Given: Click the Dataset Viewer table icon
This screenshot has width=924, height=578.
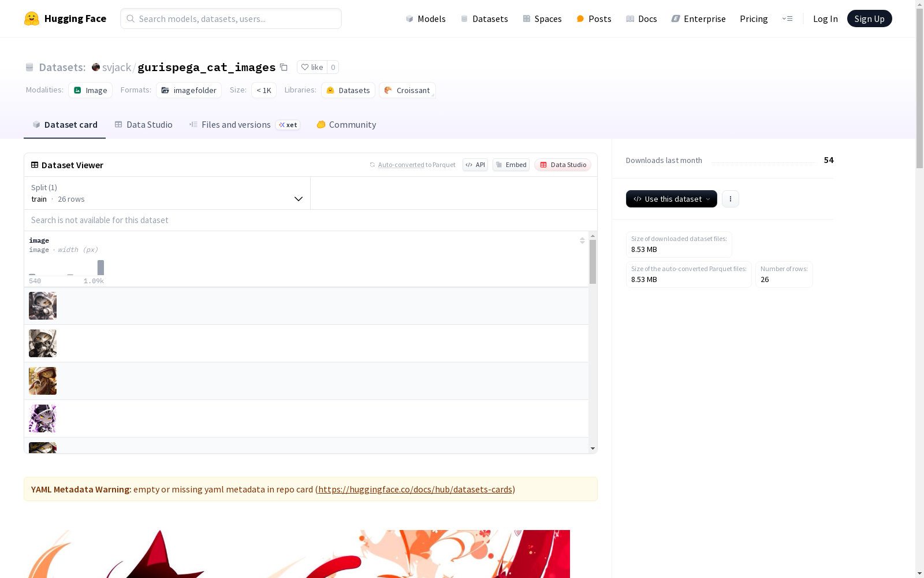Looking at the screenshot, I should point(35,165).
